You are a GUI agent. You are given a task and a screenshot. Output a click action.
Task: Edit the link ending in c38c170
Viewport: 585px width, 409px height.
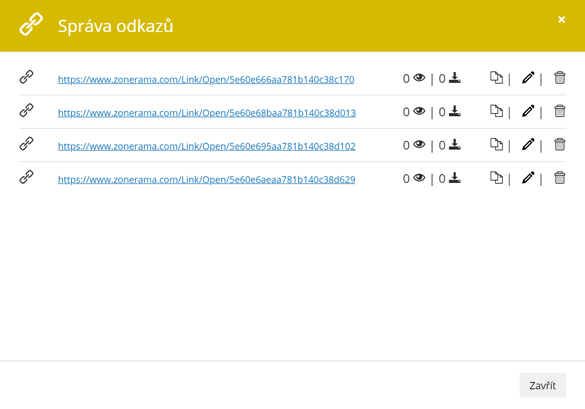528,78
